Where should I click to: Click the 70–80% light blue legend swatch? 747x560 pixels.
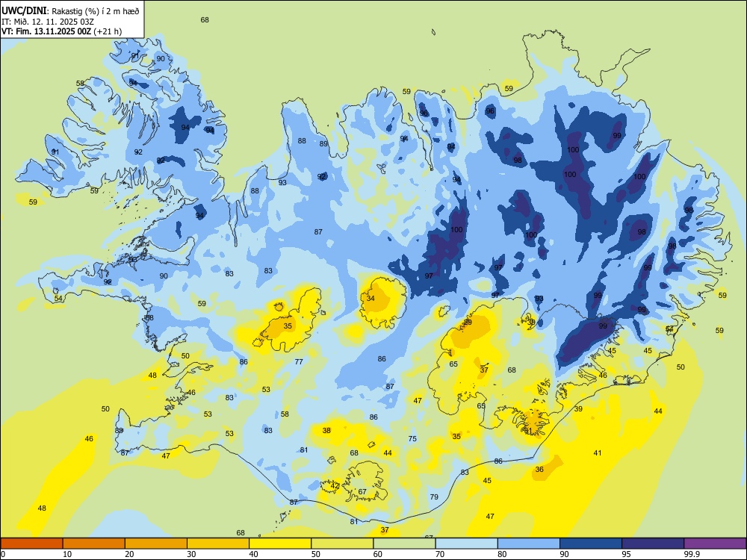point(467,544)
